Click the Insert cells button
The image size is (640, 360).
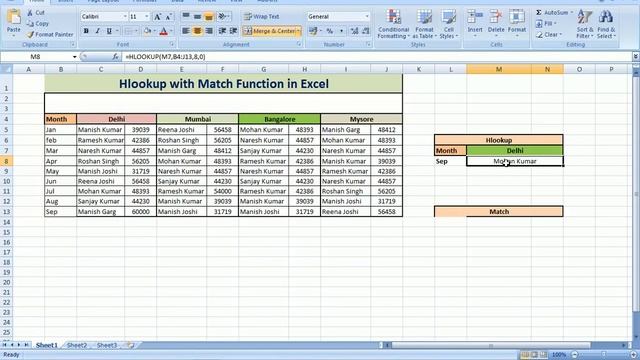tap(475, 24)
